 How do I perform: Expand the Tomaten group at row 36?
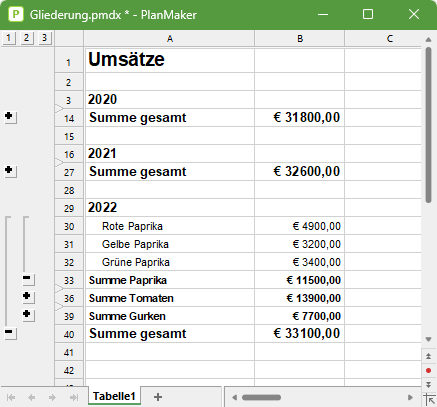(28, 297)
